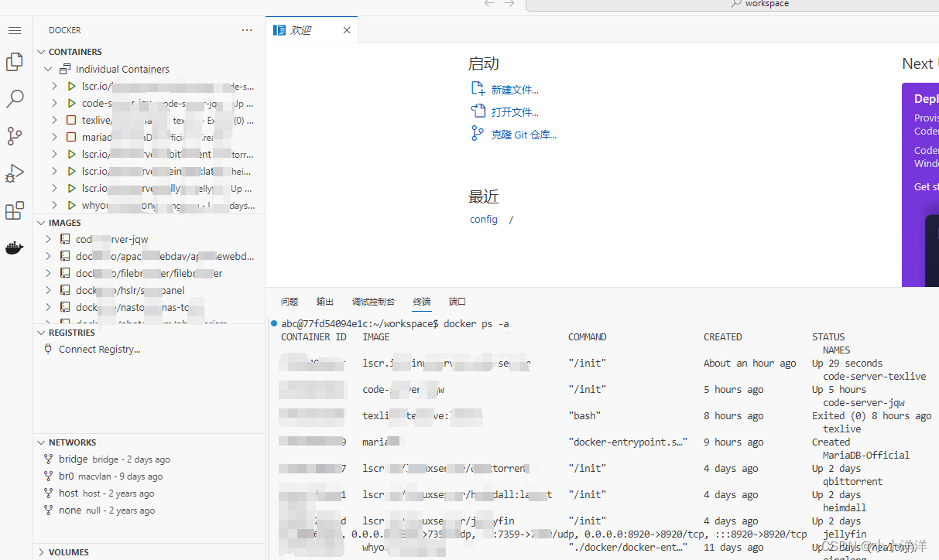Open the Source Control view icon
Image resolution: width=939 pixels, height=560 pixels.
14,136
